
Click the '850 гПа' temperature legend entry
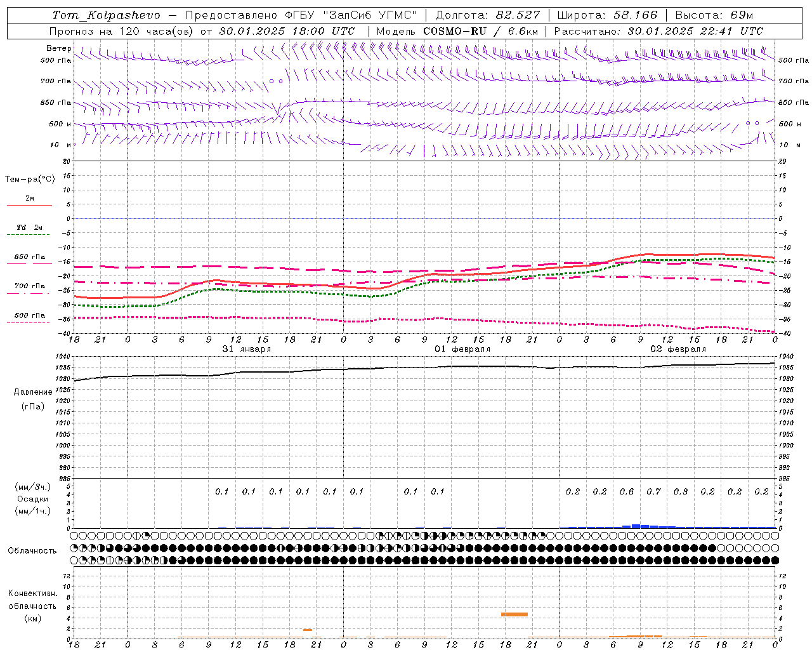(x=30, y=257)
